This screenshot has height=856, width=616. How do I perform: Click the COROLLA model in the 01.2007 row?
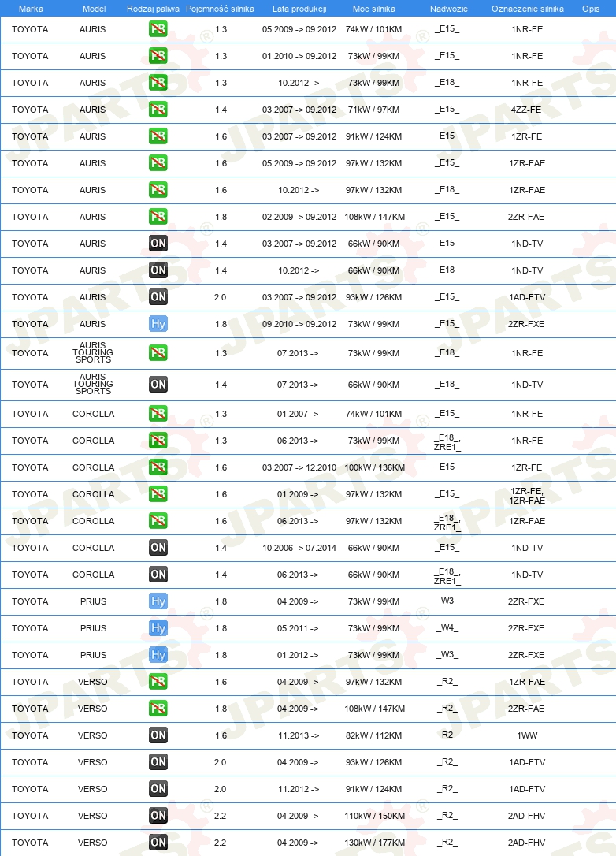(93, 414)
